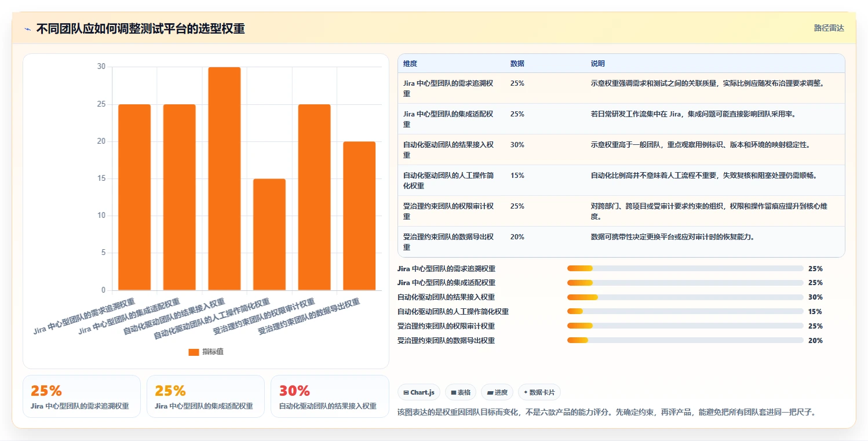Click y-axis label 30 on the chart

point(101,67)
